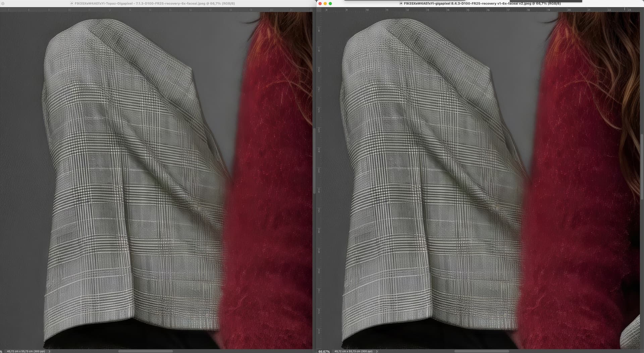Click the left window's document size status text
The height and width of the screenshot is (353, 644).
(x=26, y=351)
